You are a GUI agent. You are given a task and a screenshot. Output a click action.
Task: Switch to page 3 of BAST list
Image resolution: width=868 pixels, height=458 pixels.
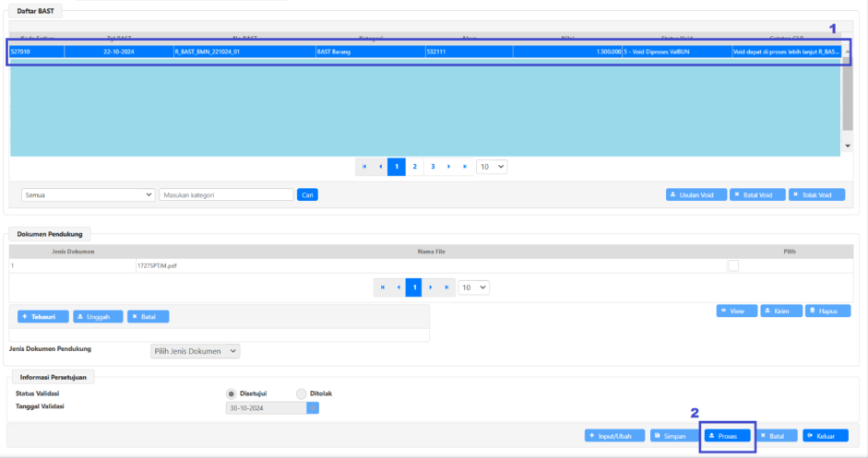433,167
